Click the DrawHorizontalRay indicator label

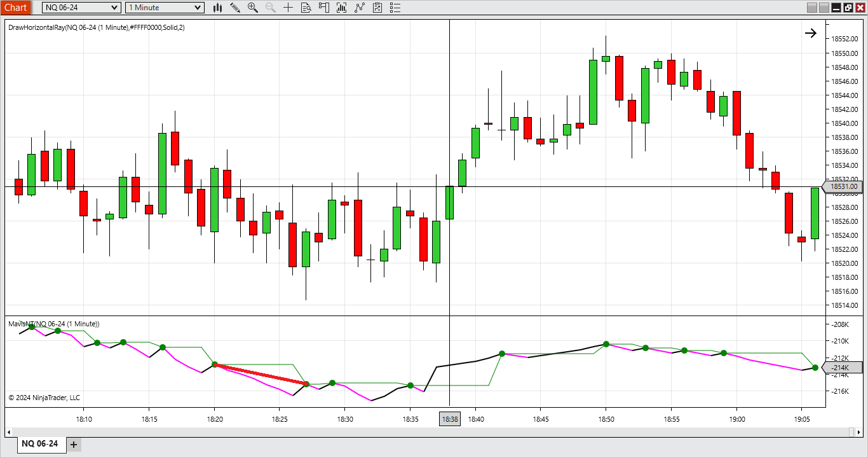[97, 27]
